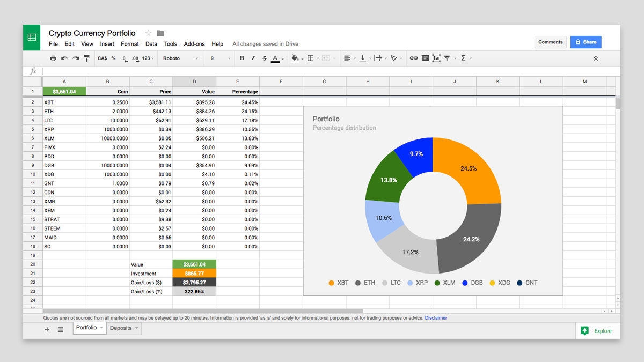Switch to the Deposits sheet tab
Viewport: 644px width, 362px height.
click(x=121, y=328)
